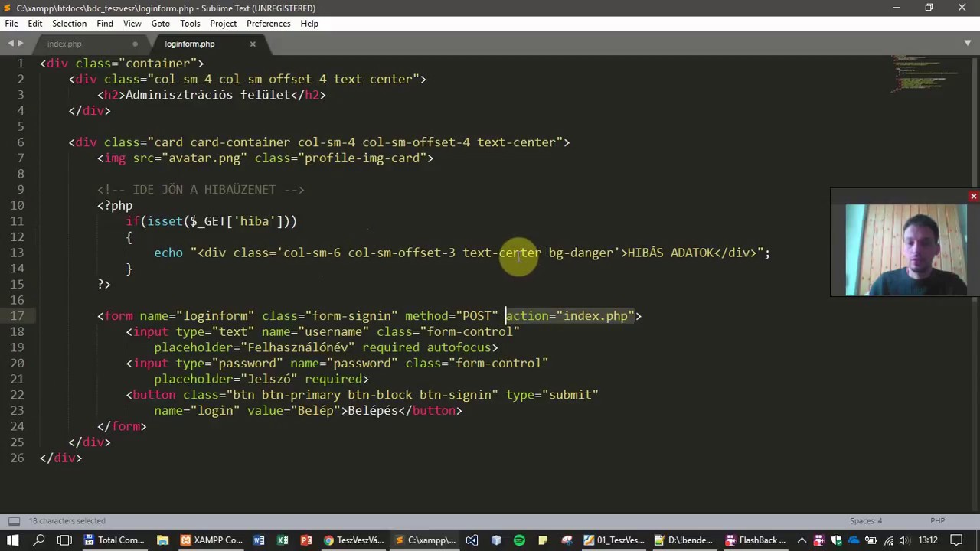Switch to FlashBack recorder in taskbar
980x551 pixels.
tap(756, 540)
